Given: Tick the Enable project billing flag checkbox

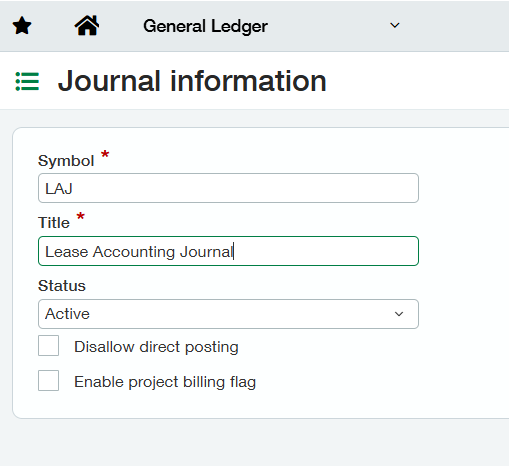Looking at the screenshot, I should point(48,380).
